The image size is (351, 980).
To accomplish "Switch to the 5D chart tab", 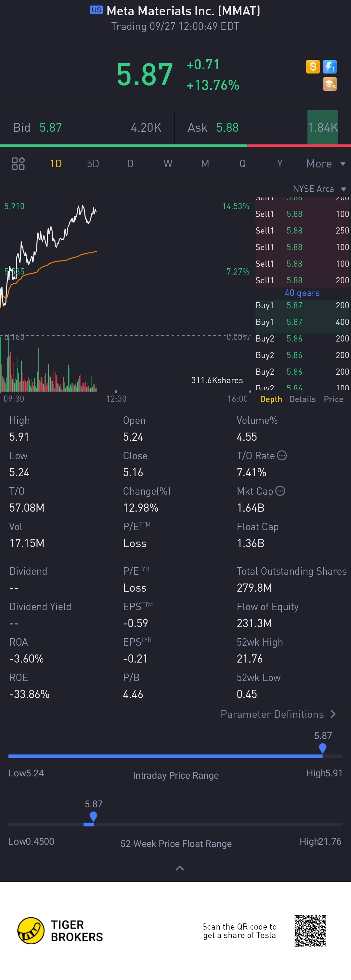I will (93, 164).
